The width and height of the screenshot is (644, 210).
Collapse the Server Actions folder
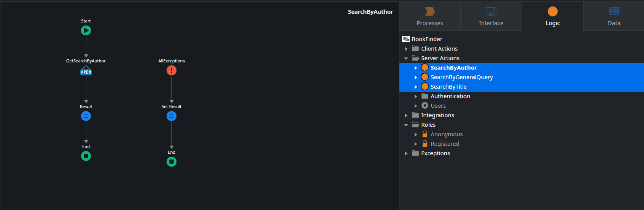click(406, 58)
